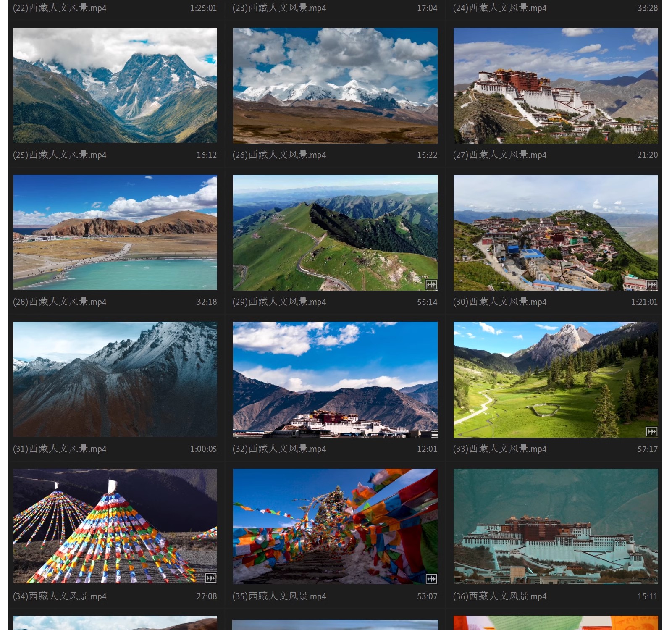
Task: Click file name "(27)西藏人文风景.mp4"
Action: coord(500,155)
